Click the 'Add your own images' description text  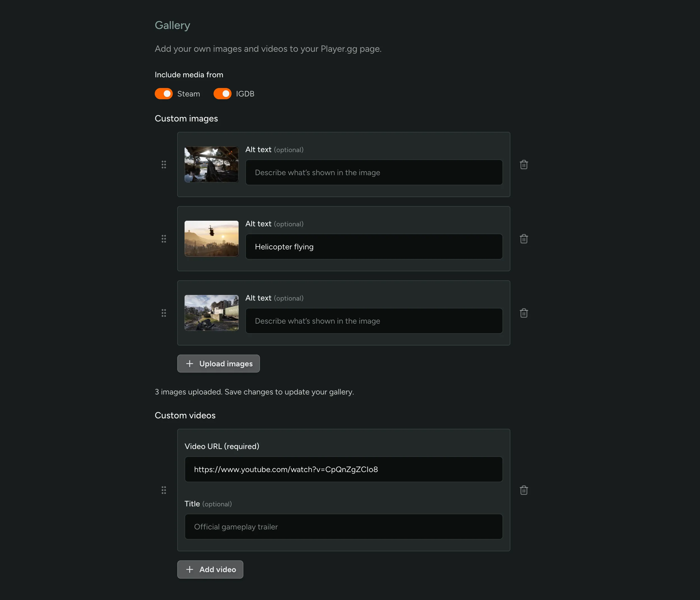click(x=268, y=49)
